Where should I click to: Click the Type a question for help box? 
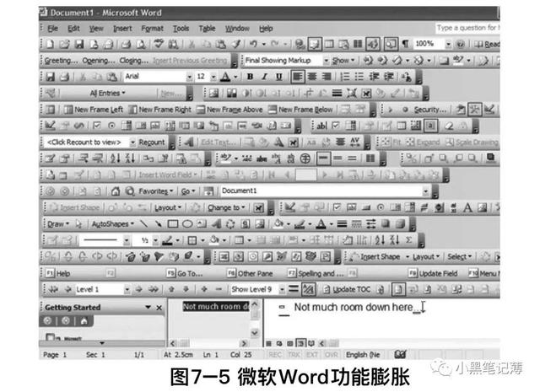tap(467, 28)
